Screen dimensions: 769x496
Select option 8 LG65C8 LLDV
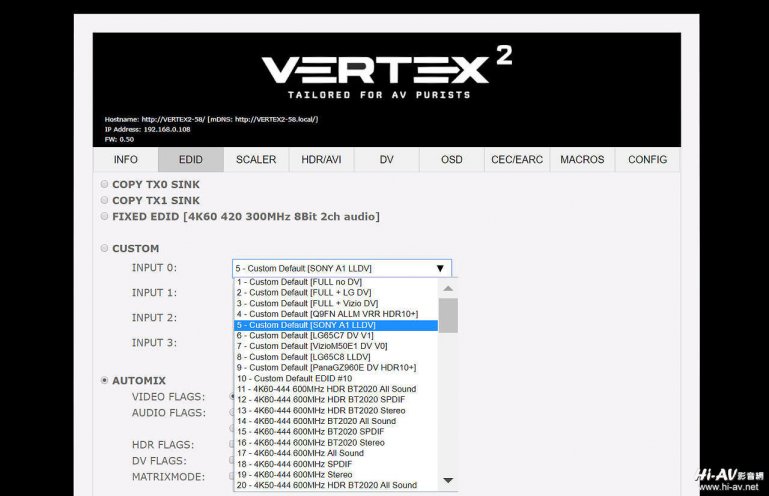(336, 357)
